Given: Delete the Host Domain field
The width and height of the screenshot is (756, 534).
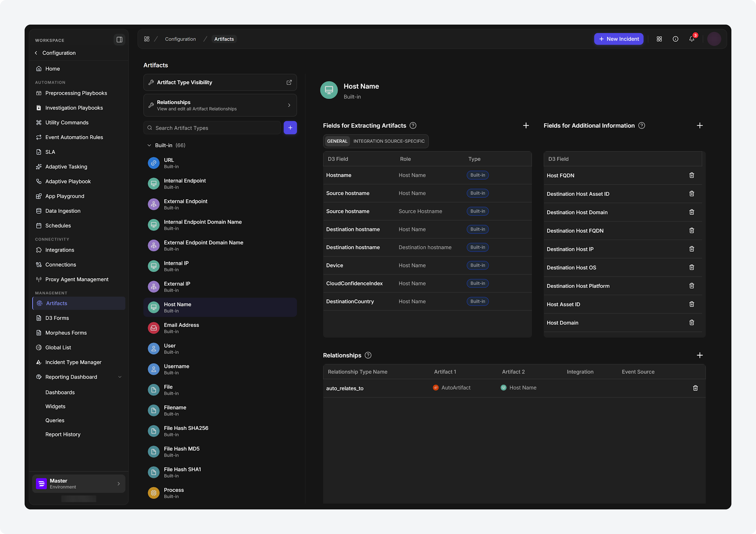Looking at the screenshot, I should (692, 323).
